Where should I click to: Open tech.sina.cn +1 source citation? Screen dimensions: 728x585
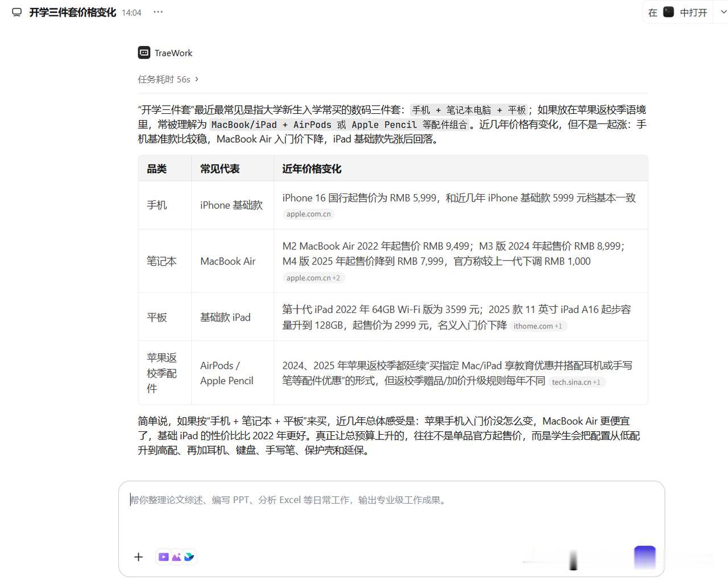click(576, 382)
